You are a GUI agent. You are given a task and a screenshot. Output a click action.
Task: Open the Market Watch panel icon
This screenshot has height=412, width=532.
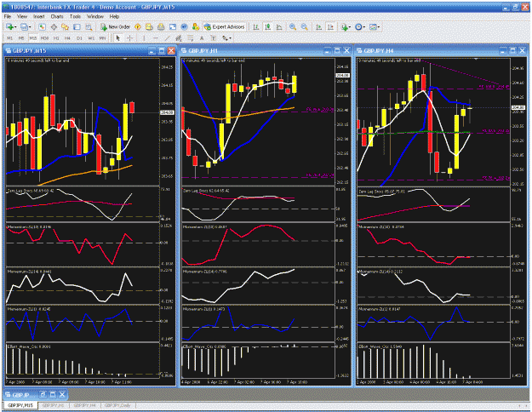[x=42, y=26]
